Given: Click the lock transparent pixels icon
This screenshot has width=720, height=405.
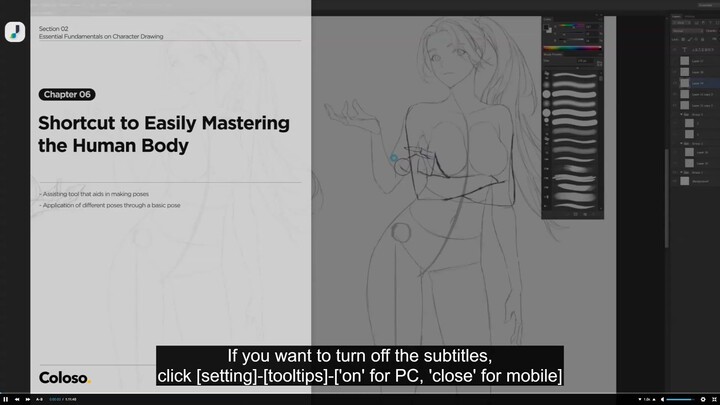Looking at the screenshot, I should tap(685, 39).
